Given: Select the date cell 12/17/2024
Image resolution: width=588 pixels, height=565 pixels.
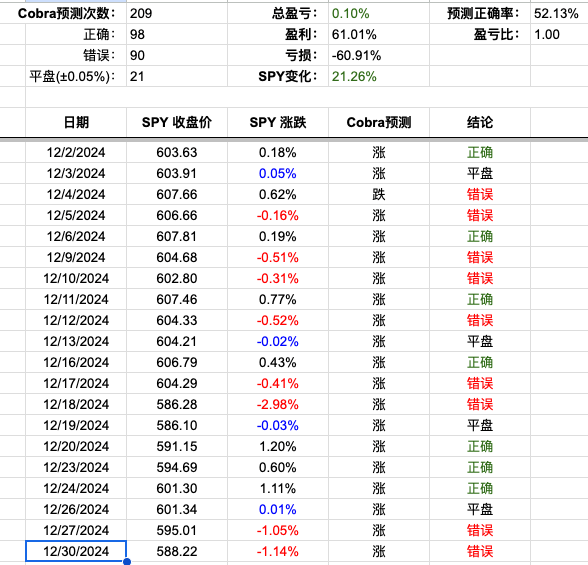Looking at the screenshot, I should [76, 383].
